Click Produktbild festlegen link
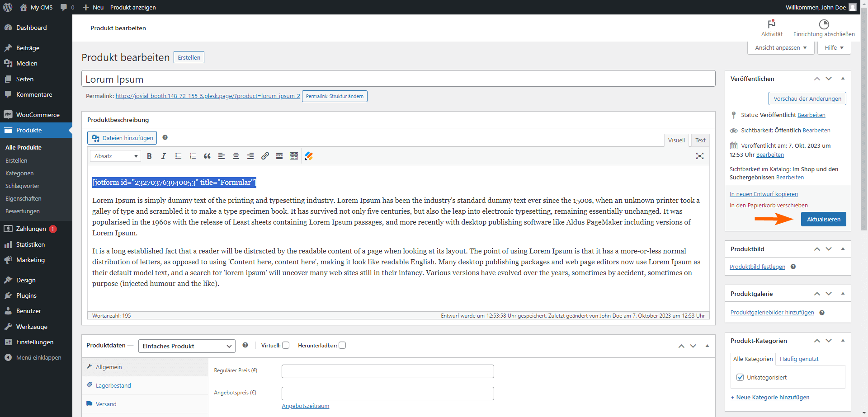The image size is (868, 417). [757, 267]
